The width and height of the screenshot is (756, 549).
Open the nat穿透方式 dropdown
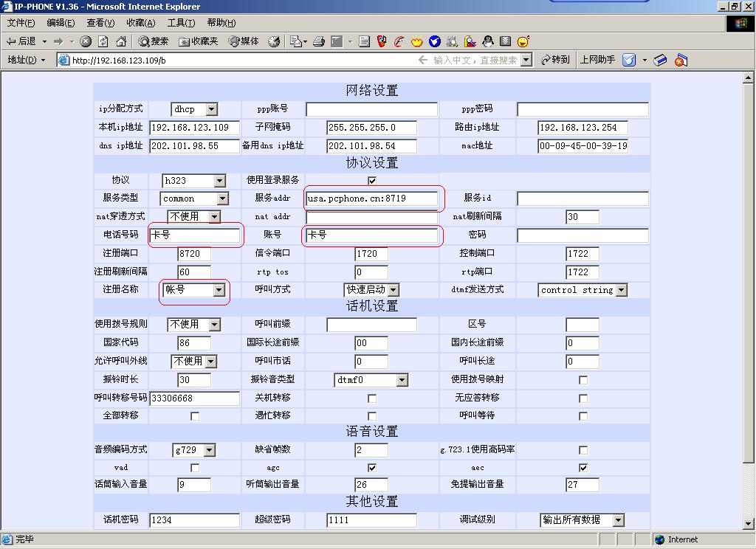pos(194,217)
